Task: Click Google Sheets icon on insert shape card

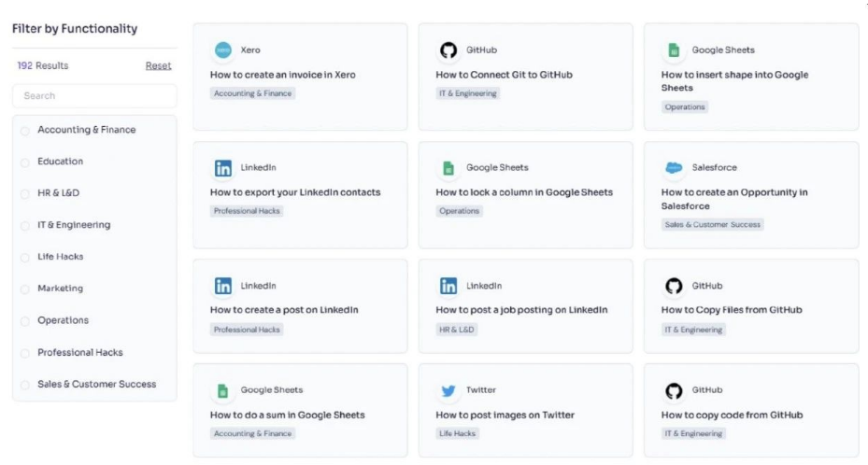Action: point(674,50)
